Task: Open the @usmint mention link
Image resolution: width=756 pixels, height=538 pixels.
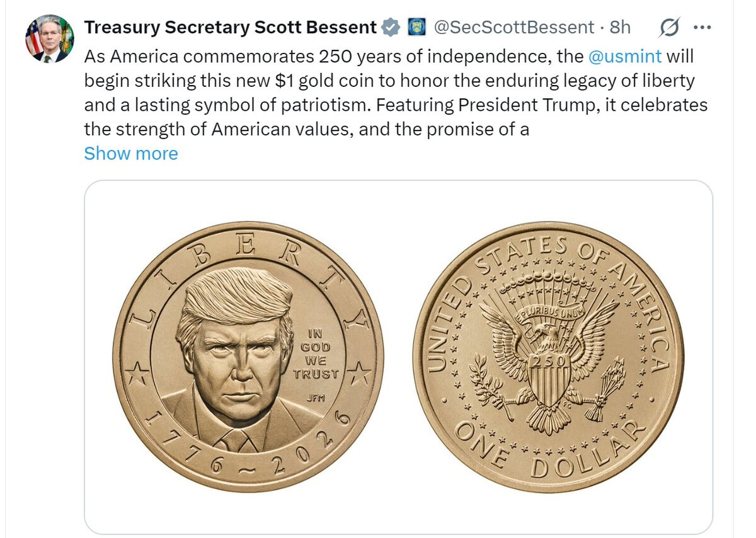Action: (x=625, y=56)
